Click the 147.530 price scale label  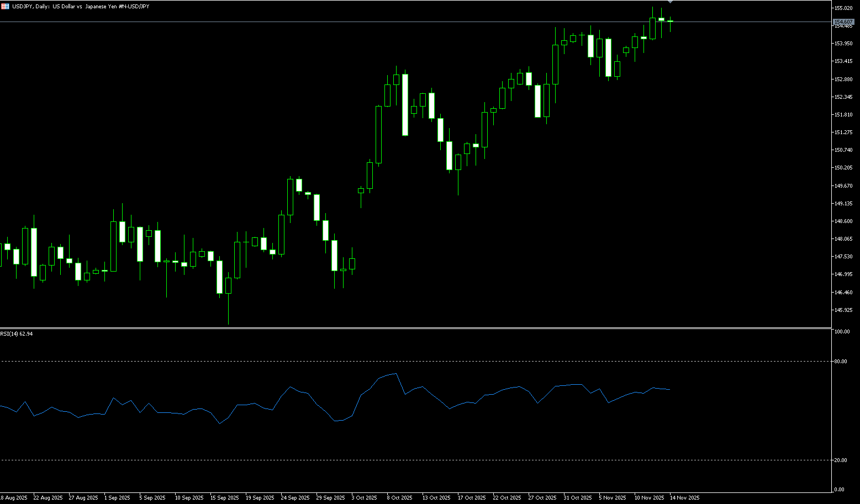pos(844,257)
